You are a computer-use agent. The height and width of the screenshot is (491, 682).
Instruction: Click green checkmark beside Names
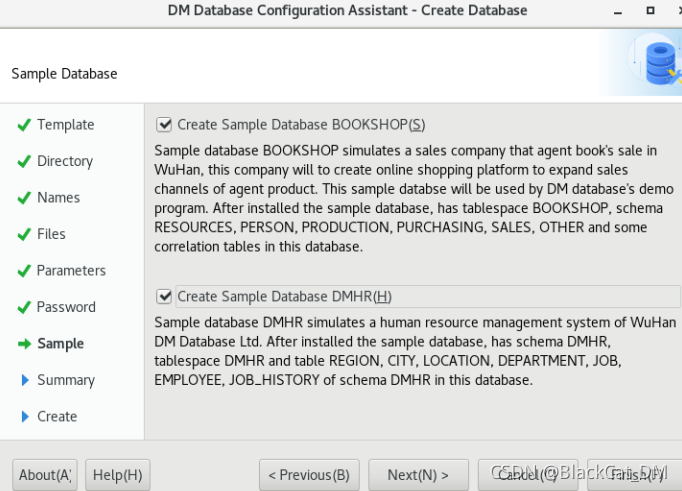click(24, 198)
